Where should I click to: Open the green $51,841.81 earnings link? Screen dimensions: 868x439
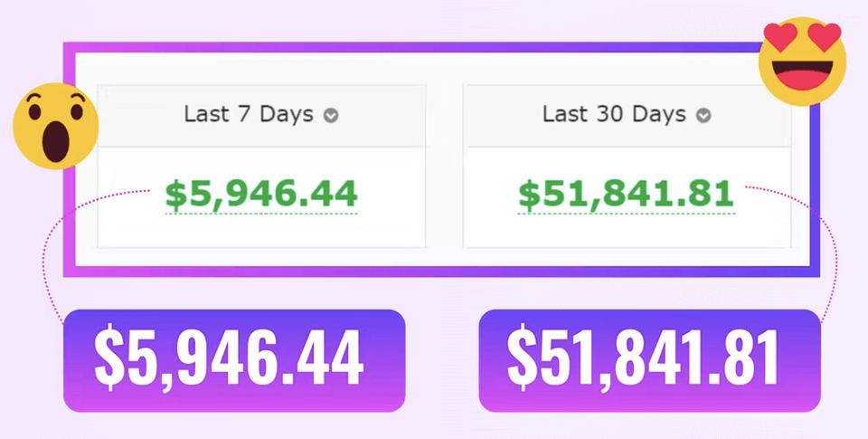coord(626,196)
